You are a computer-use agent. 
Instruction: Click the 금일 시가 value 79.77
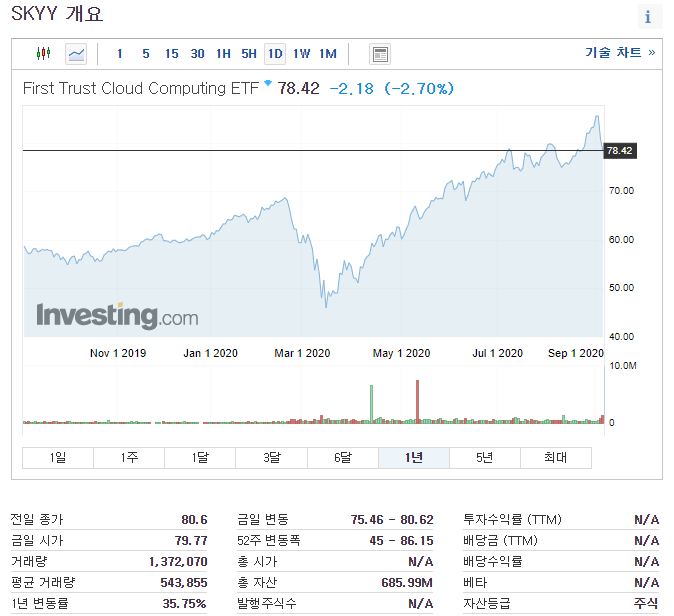click(x=191, y=541)
